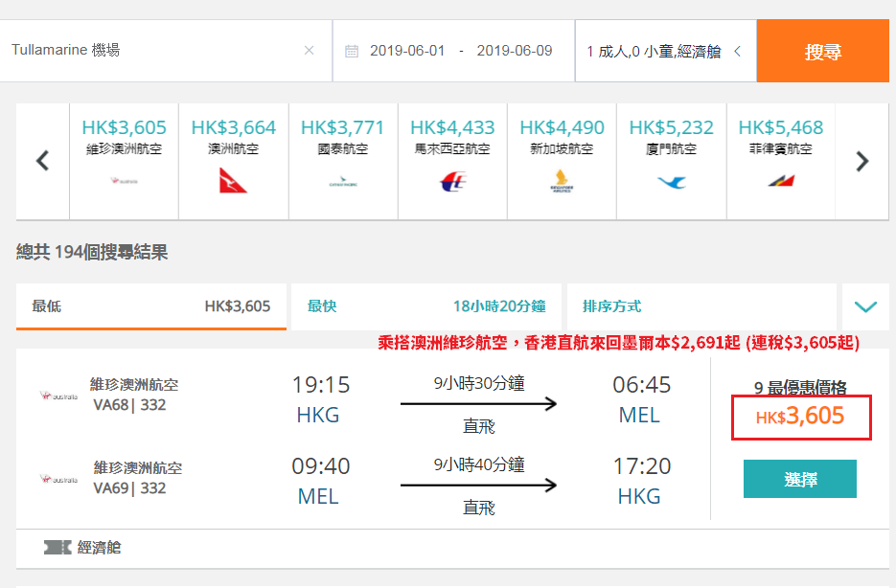896x588 pixels.
Task: Click the Philippine Airlines logo
Action: coord(781,181)
